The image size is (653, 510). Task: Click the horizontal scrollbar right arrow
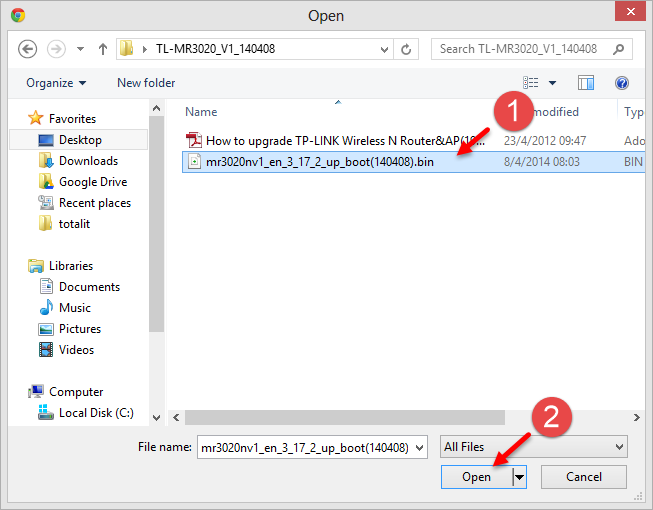click(636, 417)
